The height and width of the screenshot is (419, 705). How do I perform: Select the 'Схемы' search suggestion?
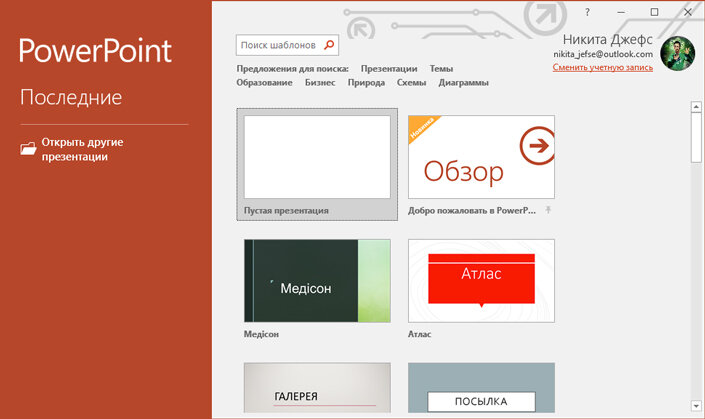[411, 83]
